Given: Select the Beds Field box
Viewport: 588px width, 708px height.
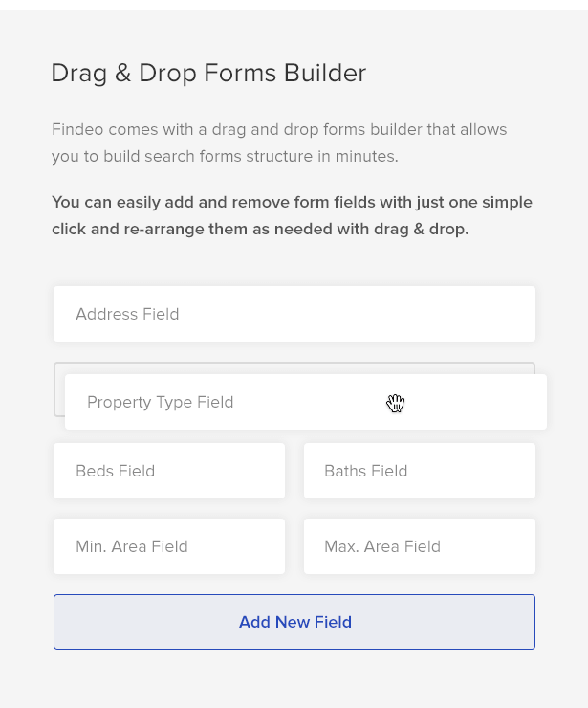Looking at the screenshot, I should tap(169, 471).
